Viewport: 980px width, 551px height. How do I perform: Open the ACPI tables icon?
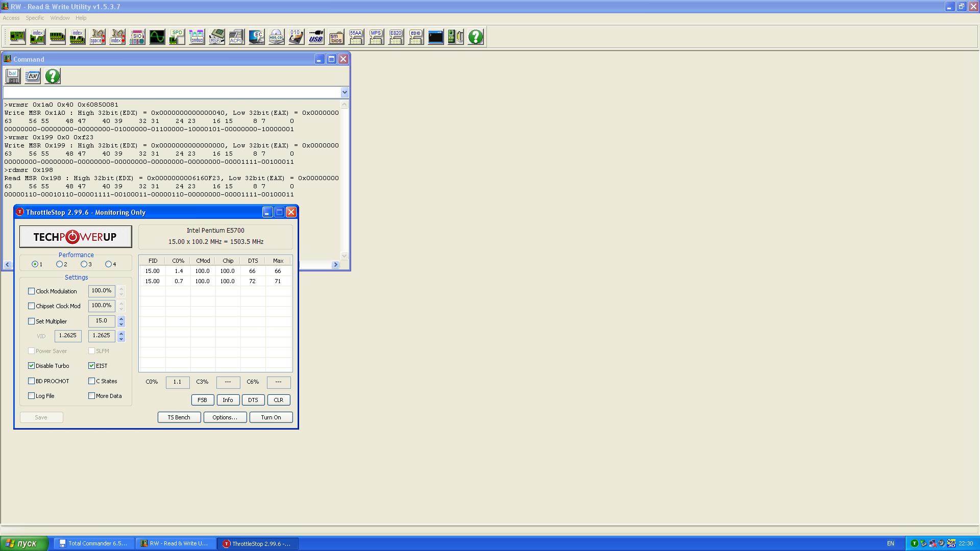tap(236, 37)
